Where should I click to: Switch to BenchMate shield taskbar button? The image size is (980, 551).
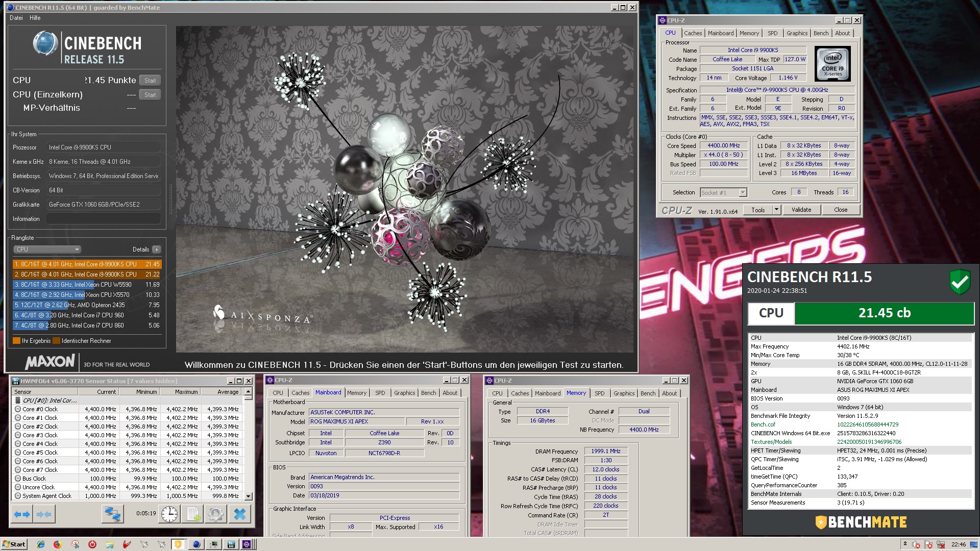(x=178, y=544)
